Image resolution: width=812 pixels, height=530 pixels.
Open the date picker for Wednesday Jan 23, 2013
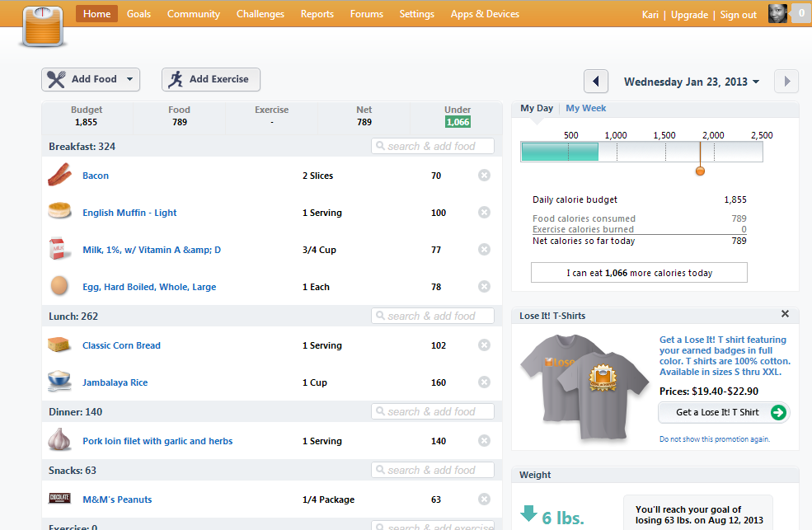coord(692,82)
